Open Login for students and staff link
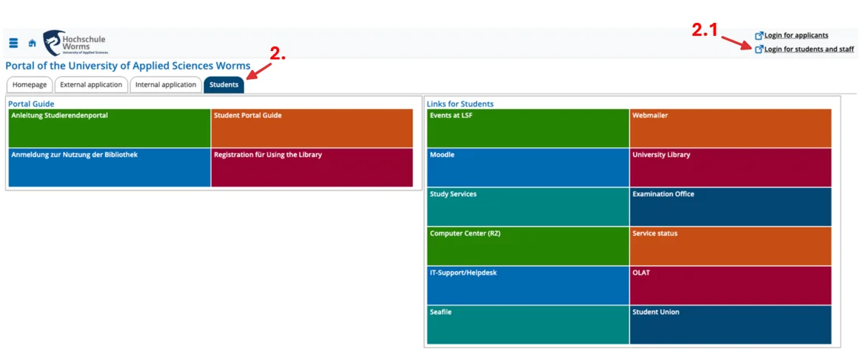Viewport: 868px width, 358px height. (x=809, y=50)
